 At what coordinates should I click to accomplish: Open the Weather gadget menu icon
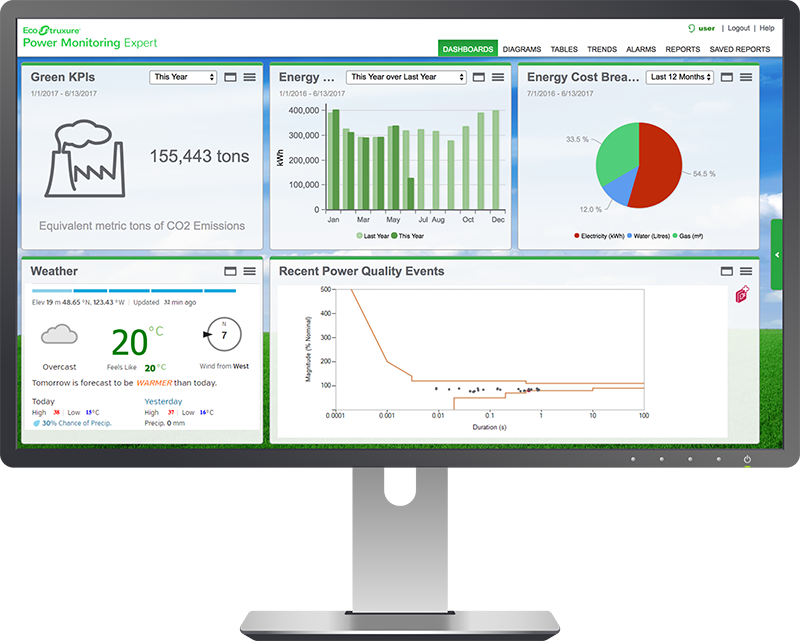tap(249, 271)
